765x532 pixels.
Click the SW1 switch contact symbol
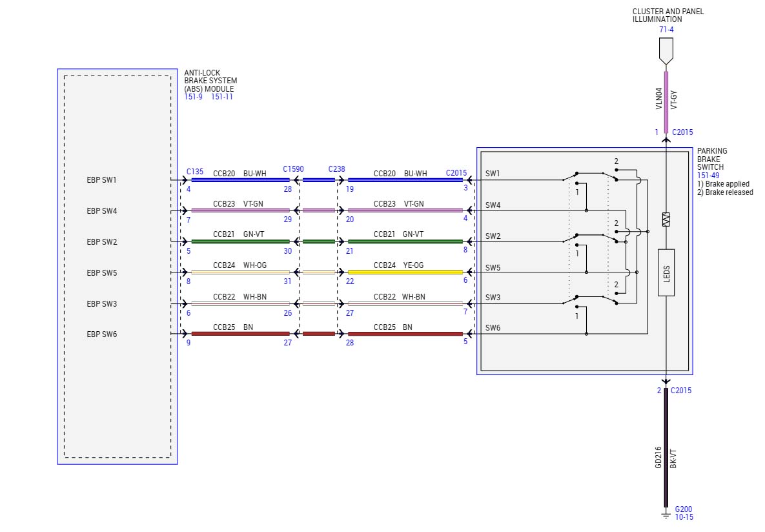(x=589, y=176)
